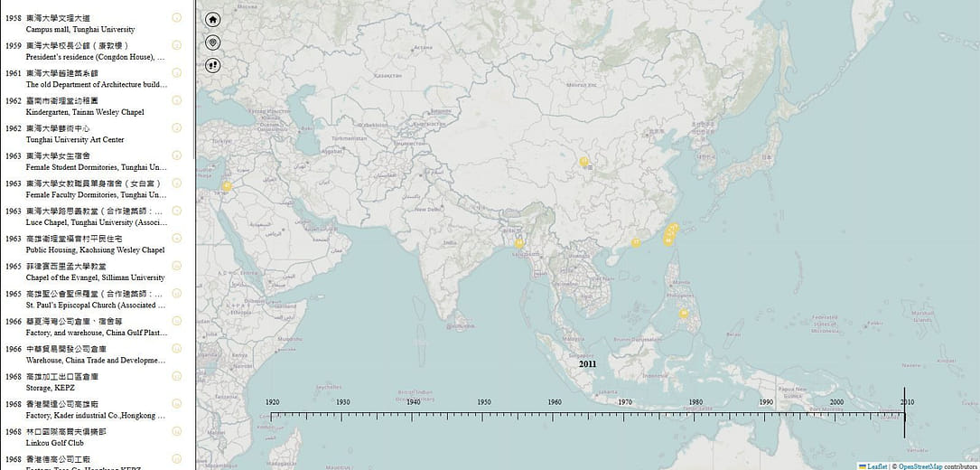Click circle icon beside Tunghai University Art Center
The height and width of the screenshot is (470, 980).
pos(177,127)
